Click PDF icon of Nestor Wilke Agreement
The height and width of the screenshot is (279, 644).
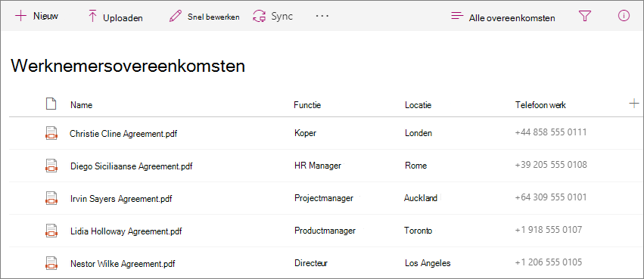pyautogui.click(x=51, y=262)
